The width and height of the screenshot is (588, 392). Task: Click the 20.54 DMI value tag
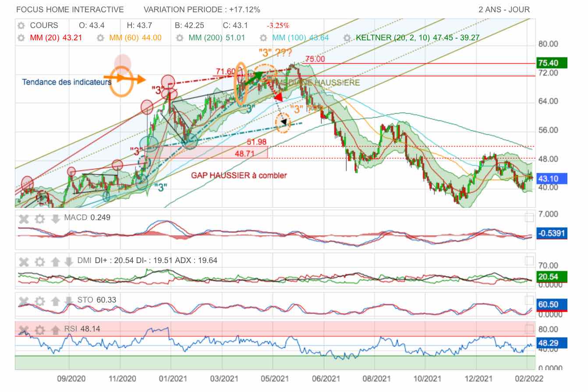pyautogui.click(x=551, y=277)
